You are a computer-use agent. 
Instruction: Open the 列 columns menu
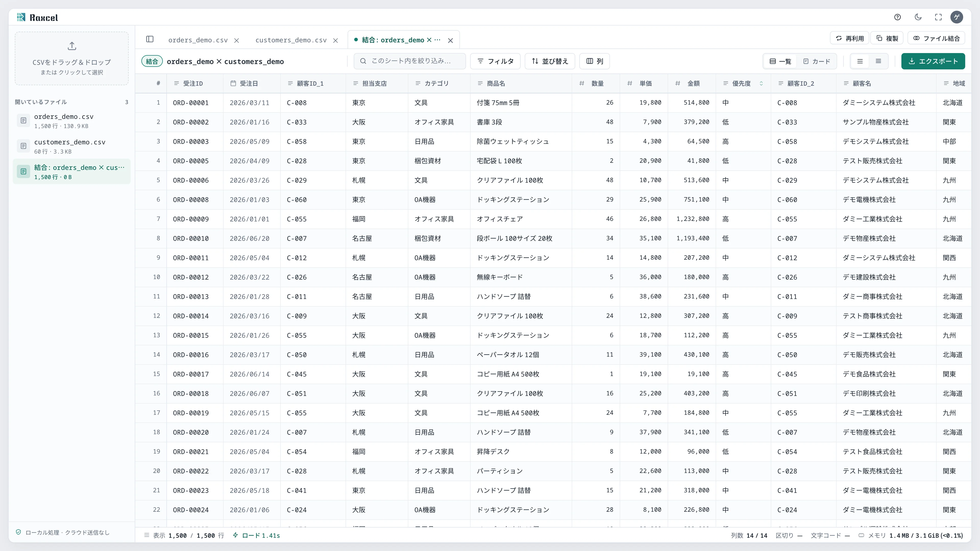pos(595,61)
